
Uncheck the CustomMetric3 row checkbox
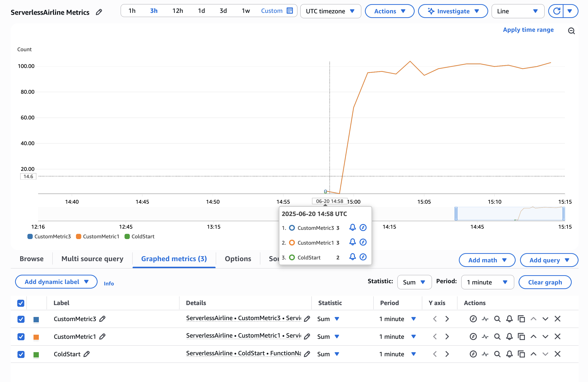pos(21,319)
